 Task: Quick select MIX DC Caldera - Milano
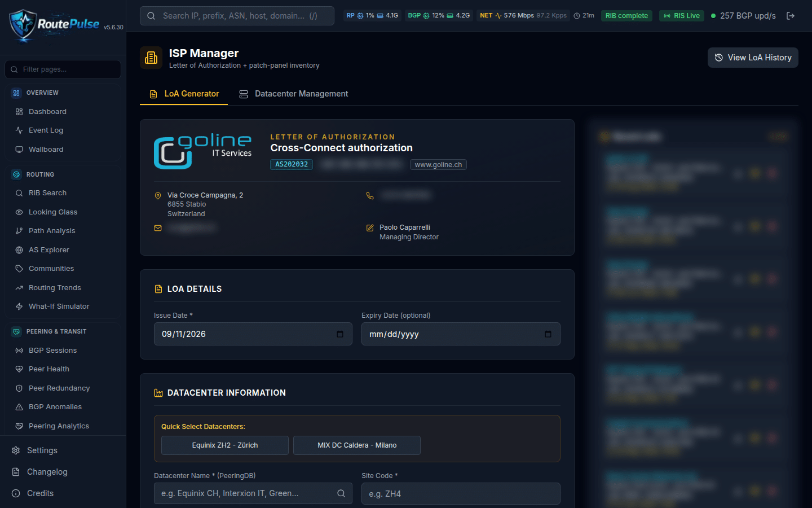357,445
